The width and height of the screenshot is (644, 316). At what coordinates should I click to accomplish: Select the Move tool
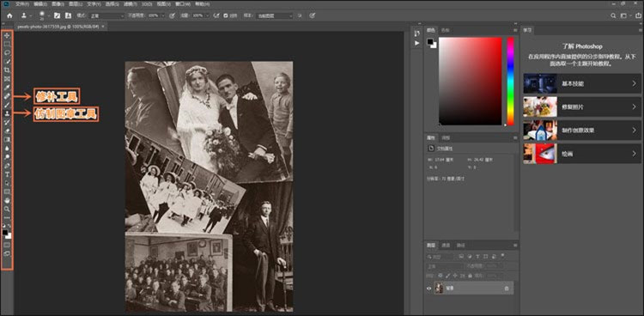coord(7,35)
